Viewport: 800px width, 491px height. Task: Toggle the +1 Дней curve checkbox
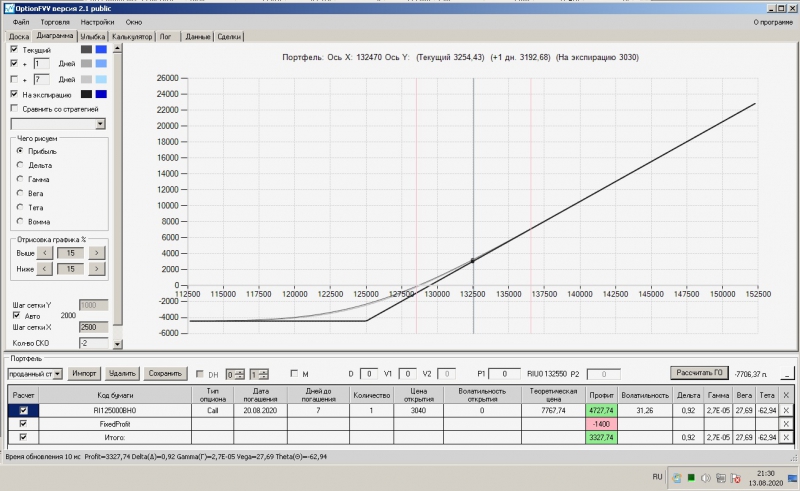14,63
